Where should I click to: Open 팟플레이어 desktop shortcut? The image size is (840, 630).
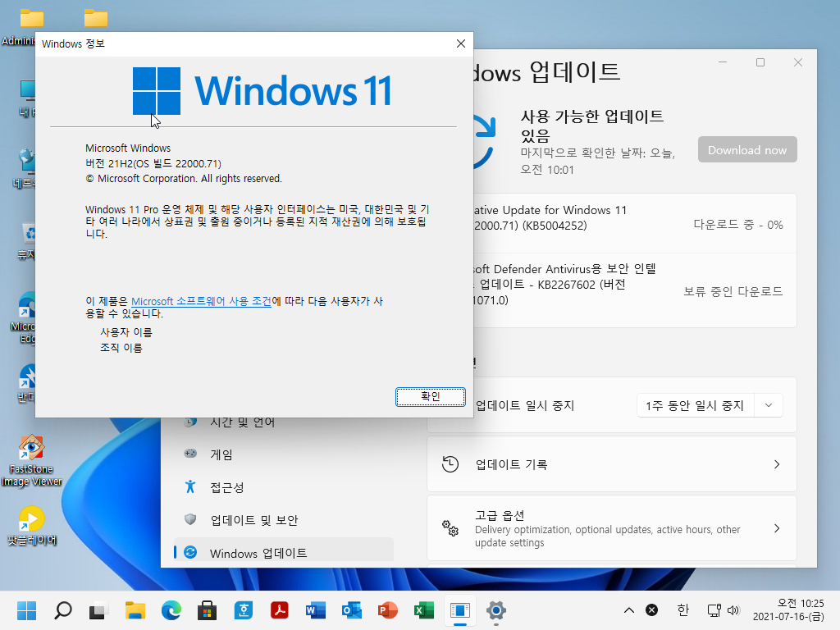coord(31,525)
